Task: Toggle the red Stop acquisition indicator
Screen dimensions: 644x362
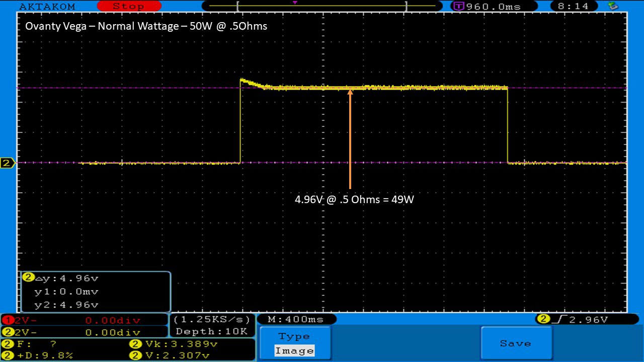Action: (128, 7)
